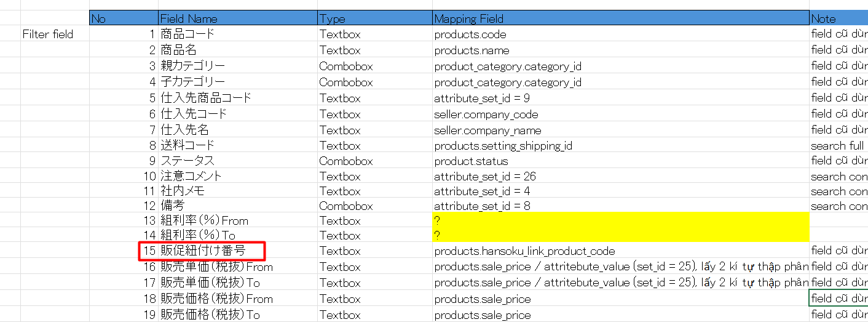Click yellow mapping cell for 粗利率(%)From
Image resolution: width=868 pixels, height=322 pixels.
coord(620,220)
